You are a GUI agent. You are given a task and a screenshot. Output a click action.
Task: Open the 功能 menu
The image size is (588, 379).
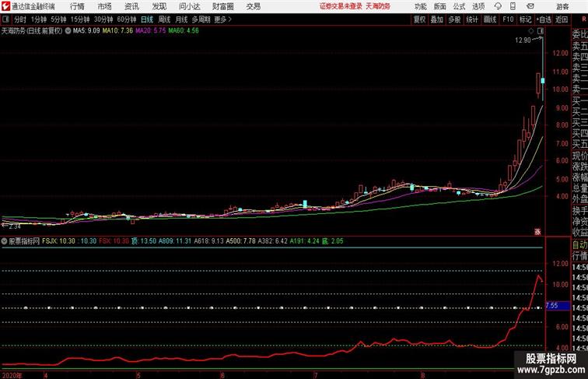click(x=420, y=6)
